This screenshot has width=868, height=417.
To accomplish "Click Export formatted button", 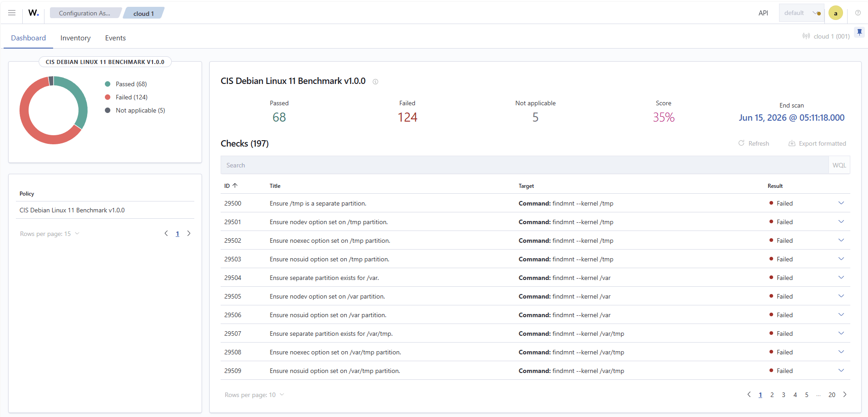I will (x=817, y=143).
